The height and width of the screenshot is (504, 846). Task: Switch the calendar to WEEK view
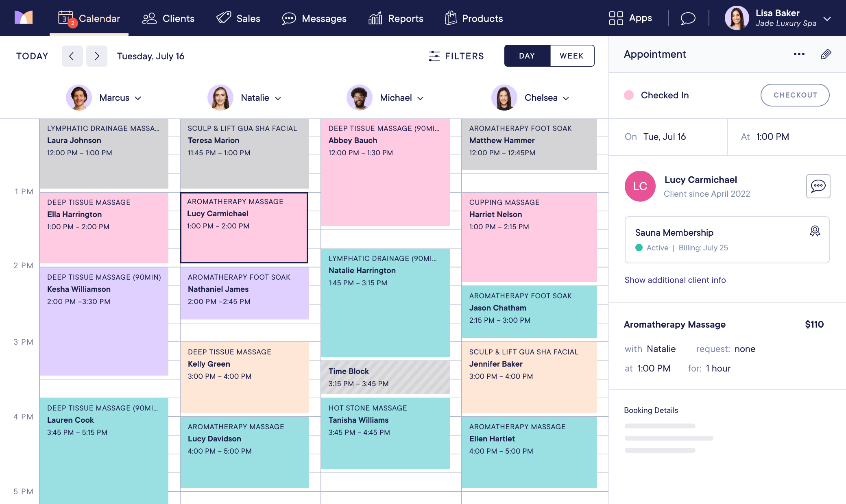click(x=571, y=56)
